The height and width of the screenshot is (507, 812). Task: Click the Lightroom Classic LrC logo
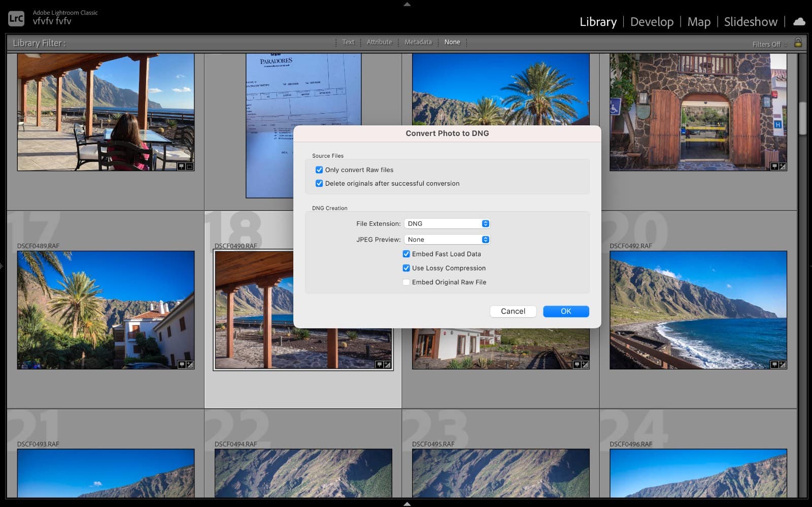click(x=16, y=18)
